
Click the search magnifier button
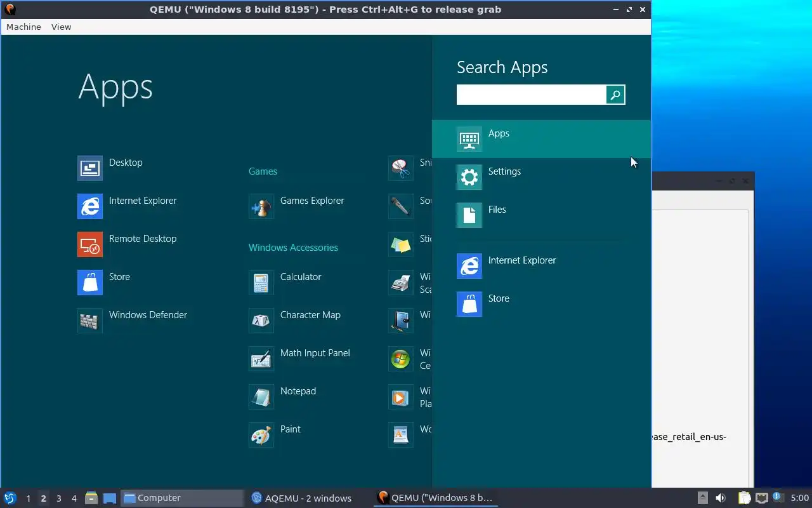pyautogui.click(x=615, y=95)
